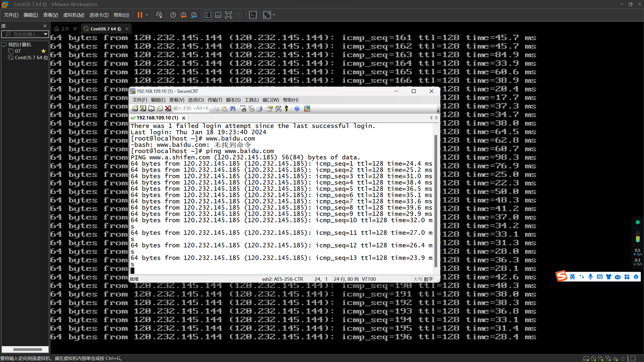Click SecureCRT Print Selection icon
The width and height of the screenshot is (644, 362).
(x=251, y=109)
